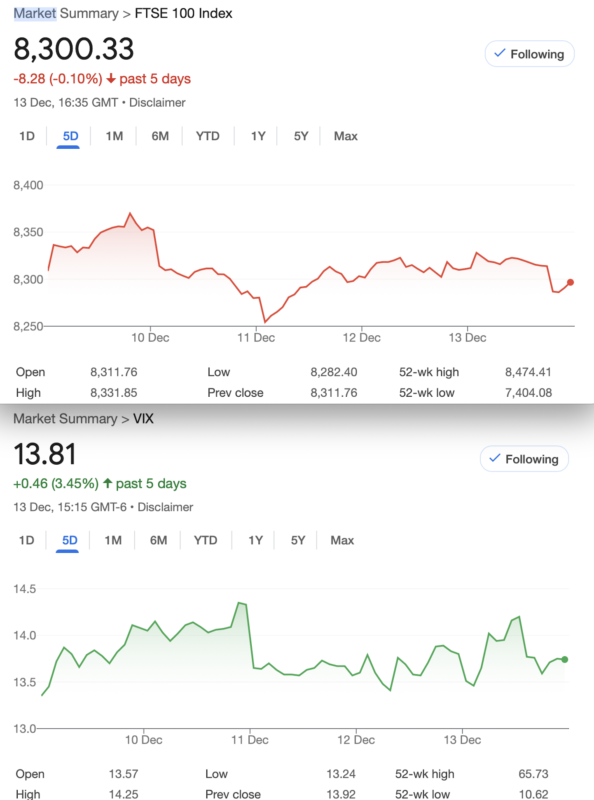Click the red endpoint dot on FTSE chart
594x800 pixels.
570,282
